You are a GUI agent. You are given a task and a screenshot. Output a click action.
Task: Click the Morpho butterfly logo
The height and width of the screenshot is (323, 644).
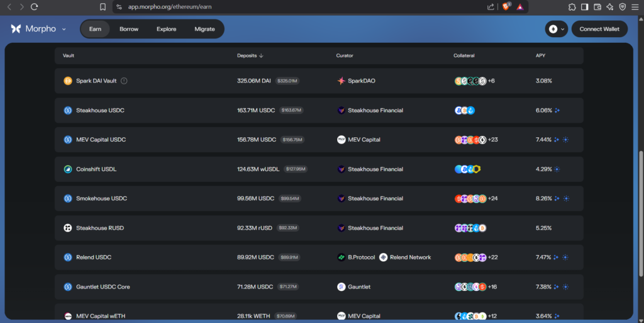click(16, 29)
